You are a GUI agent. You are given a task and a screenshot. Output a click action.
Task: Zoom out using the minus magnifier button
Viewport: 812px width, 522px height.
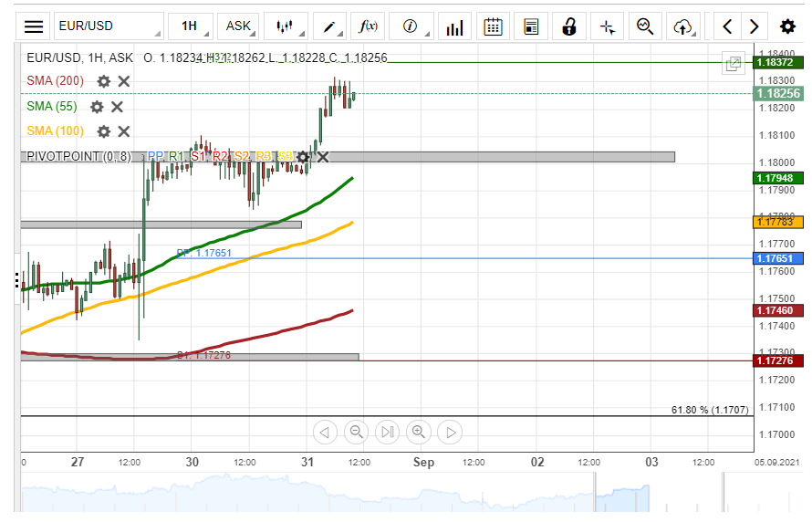click(x=357, y=432)
